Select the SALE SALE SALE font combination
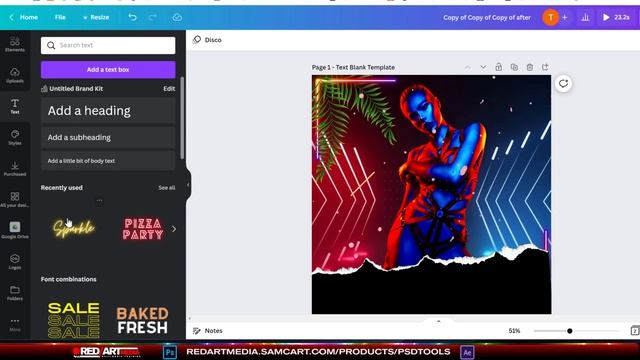 click(74, 320)
